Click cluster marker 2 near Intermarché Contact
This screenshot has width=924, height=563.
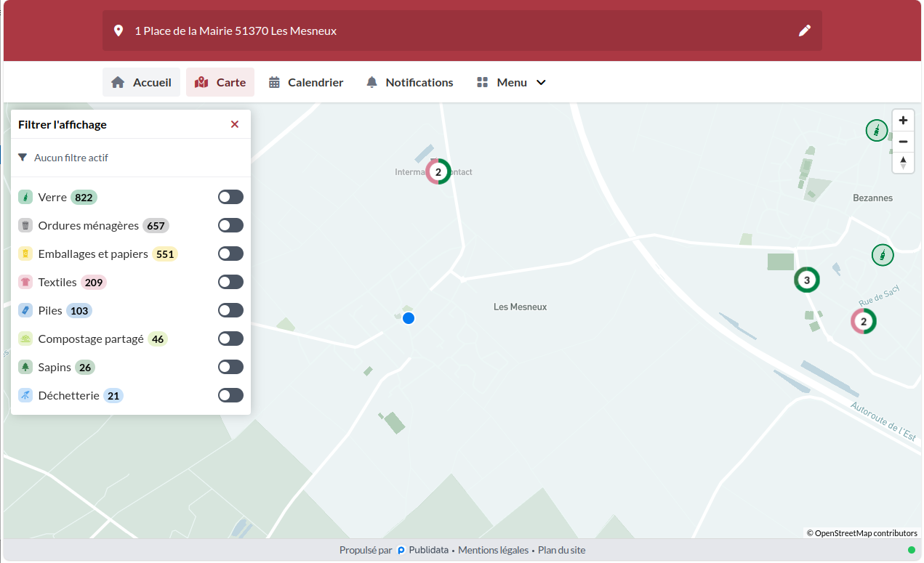pyautogui.click(x=438, y=172)
